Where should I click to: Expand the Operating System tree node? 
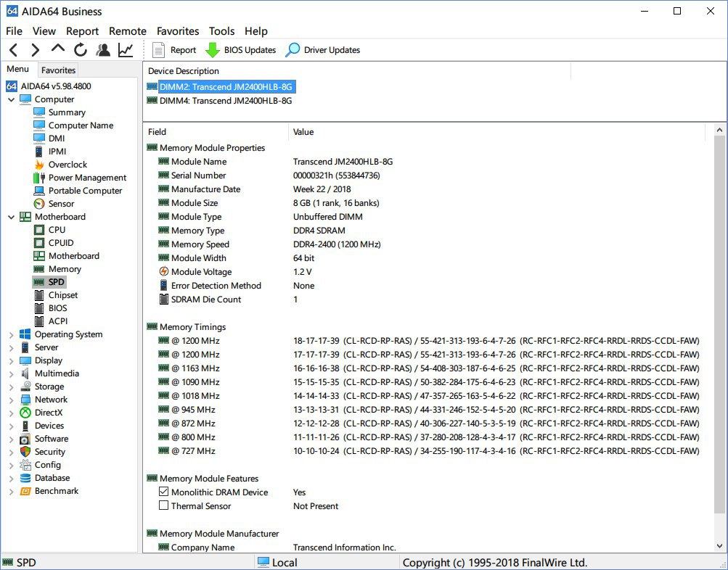pyautogui.click(x=12, y=334)
